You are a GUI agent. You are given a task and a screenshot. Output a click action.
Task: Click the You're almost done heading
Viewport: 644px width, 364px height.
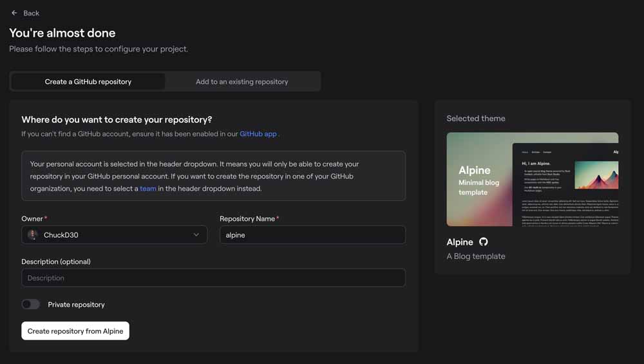(x=62, y=33)
